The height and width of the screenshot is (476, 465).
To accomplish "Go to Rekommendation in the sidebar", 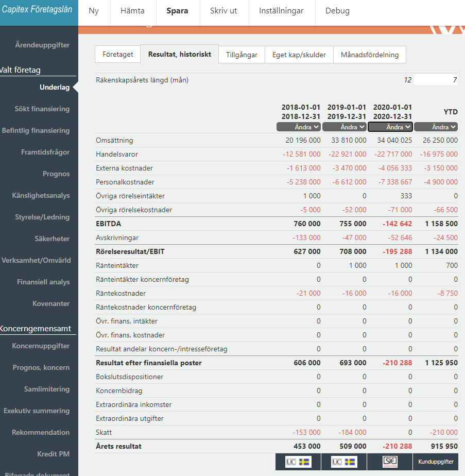I will [41, 432].
